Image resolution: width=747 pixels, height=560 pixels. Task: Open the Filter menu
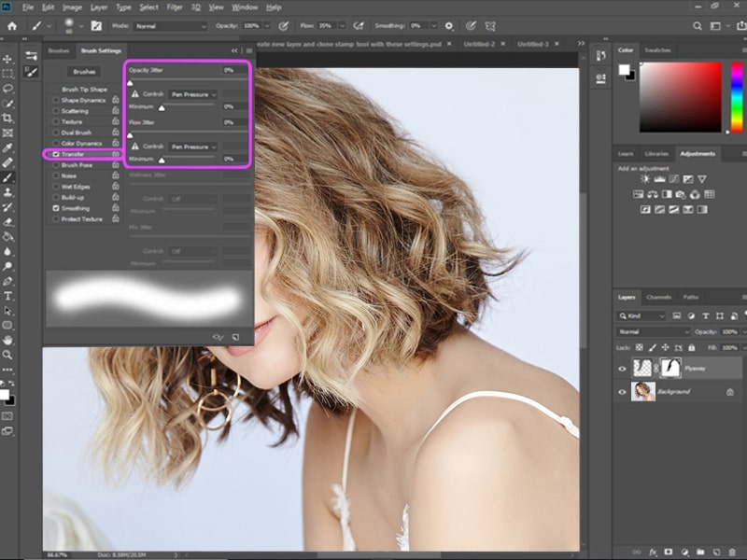(x=175, y=7)
